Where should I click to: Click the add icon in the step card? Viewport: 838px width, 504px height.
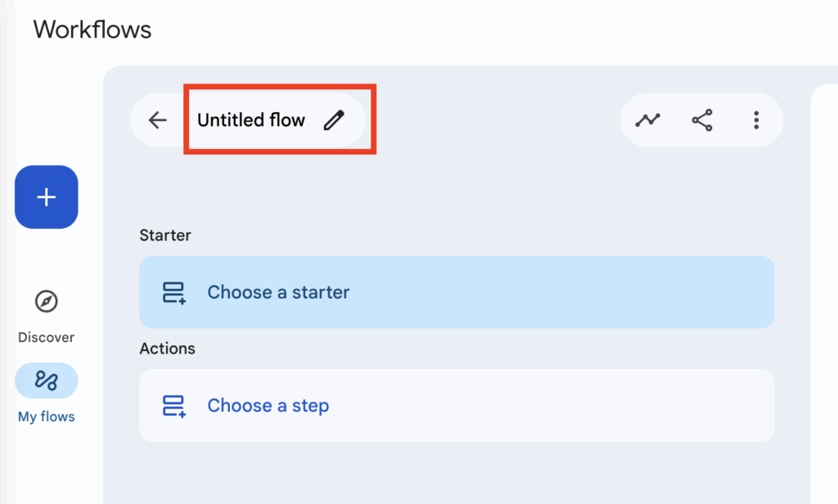[174, 406]
